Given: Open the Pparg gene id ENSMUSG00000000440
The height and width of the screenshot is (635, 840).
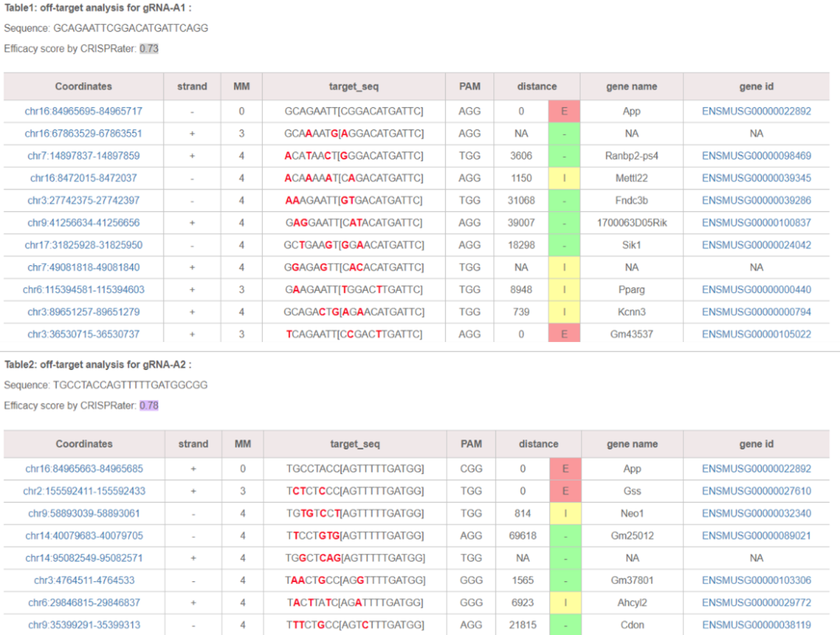Looking at the screenshot, I should [x=756, y=290].
